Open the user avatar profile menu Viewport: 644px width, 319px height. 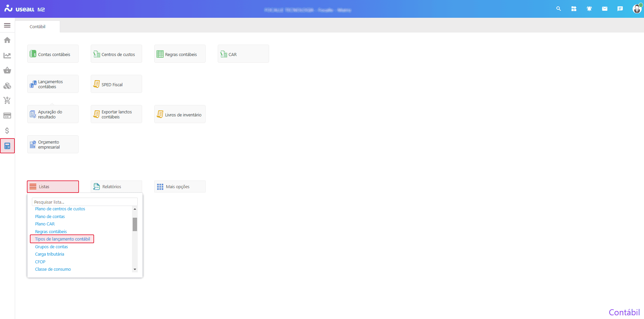point(637,9)
